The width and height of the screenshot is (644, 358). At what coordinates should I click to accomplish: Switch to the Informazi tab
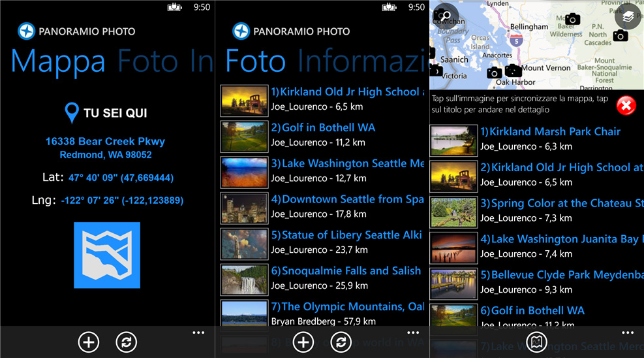coord(363,61)
